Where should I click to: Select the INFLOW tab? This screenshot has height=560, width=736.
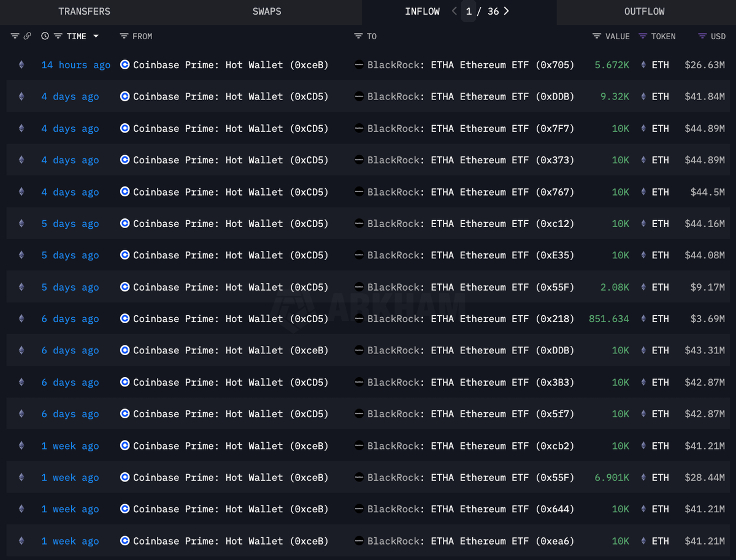tap(423, 12)
